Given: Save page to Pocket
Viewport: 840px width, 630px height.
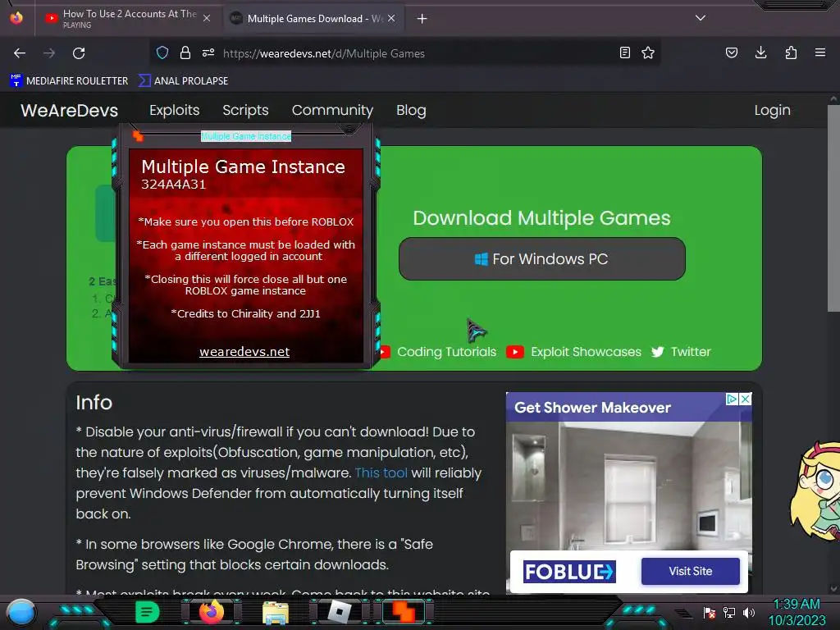Looking at the screenshot, I should click(732, 52).
